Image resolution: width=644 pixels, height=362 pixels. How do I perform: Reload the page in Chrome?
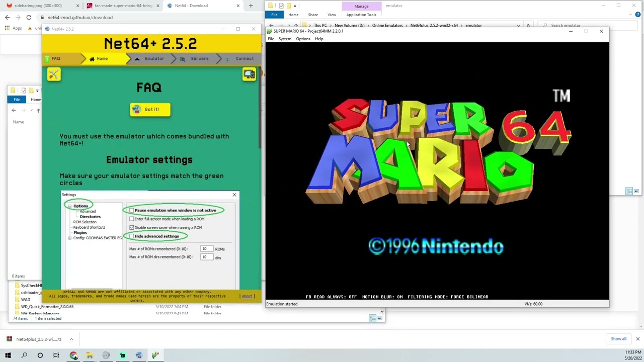pyautogui.click(x=29, y=17)
